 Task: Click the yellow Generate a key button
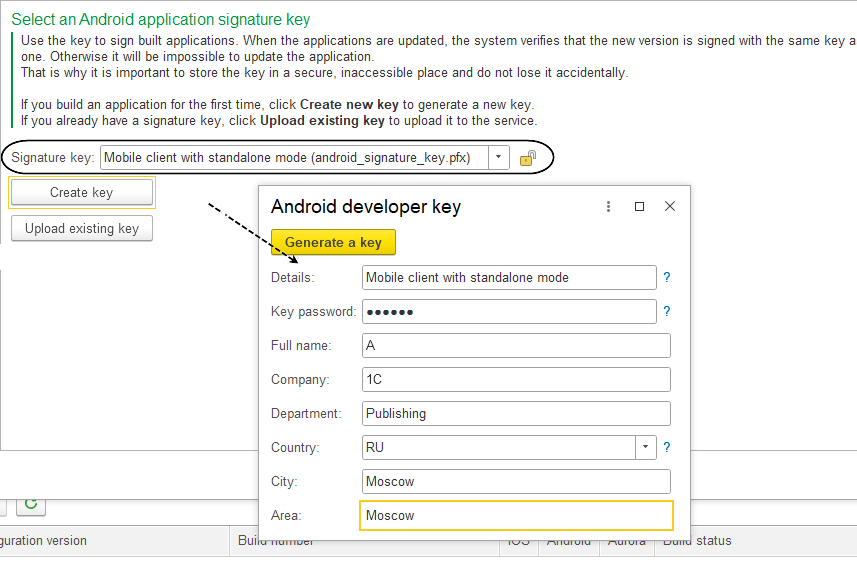pos(333,243)
